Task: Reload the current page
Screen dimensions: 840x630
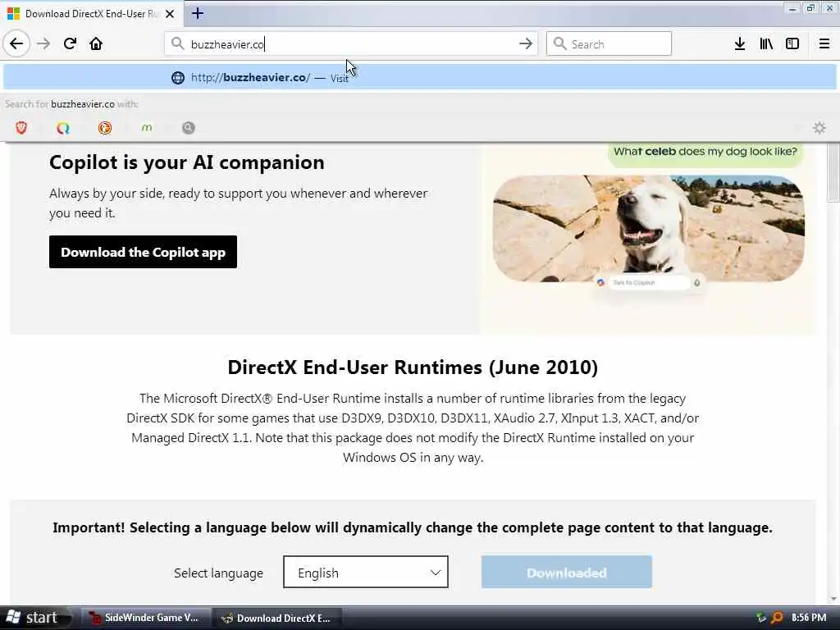Action: coord(71,44)
